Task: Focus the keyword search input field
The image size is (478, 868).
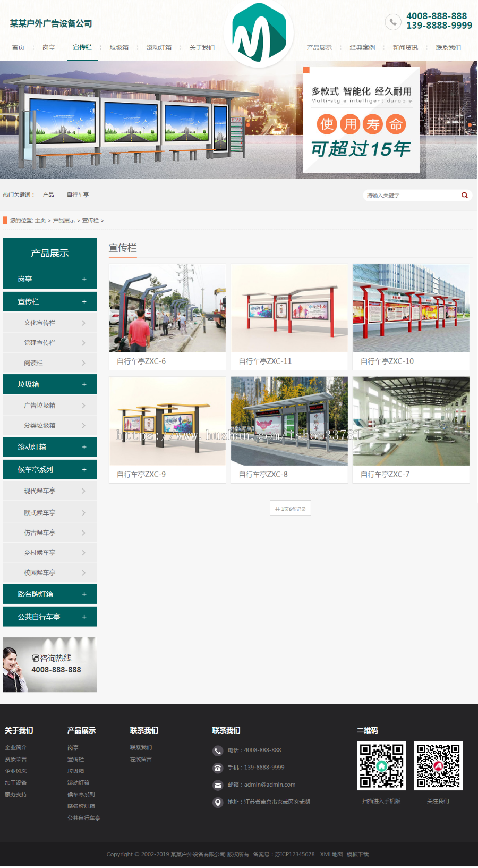Action: coord(412,195)
